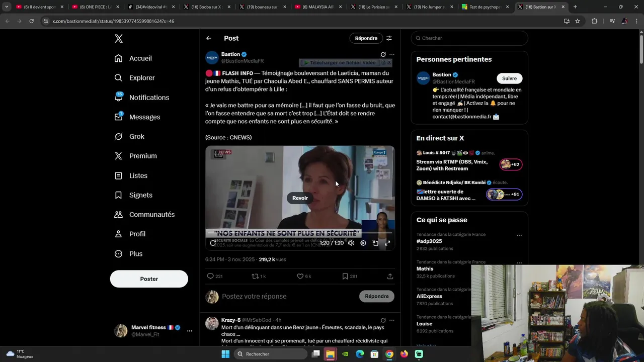644x362 pixels.
Task: Click the Répondre button beside reply field
Action: pyautogui.click(x=377, y=297)
